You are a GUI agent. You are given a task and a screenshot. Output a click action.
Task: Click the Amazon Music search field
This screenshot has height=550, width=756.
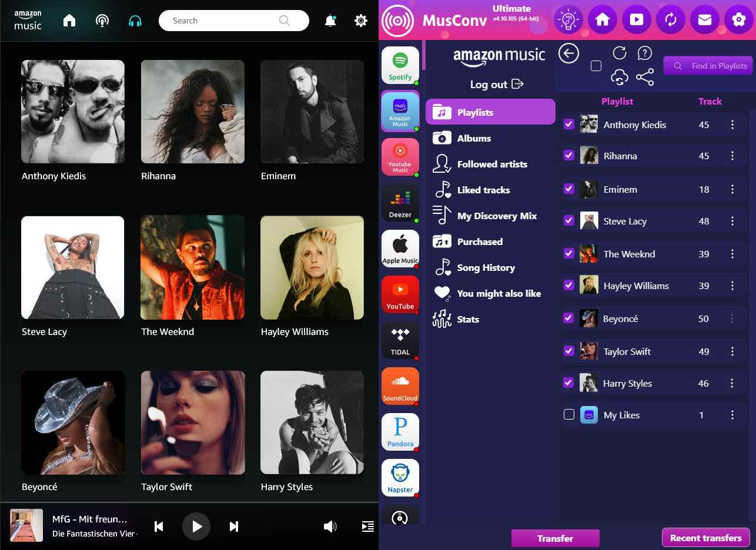[x=233, y=21]
